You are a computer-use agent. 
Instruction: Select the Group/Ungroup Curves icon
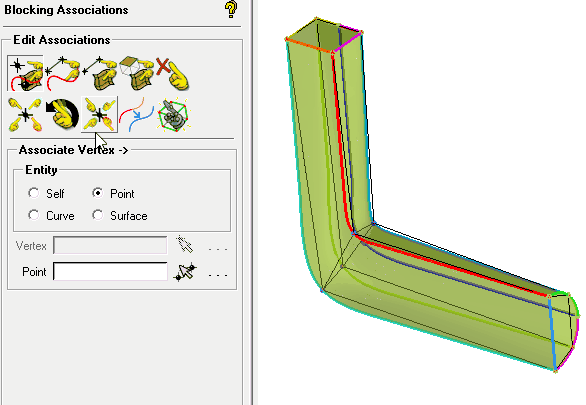(x=136, y=115)
